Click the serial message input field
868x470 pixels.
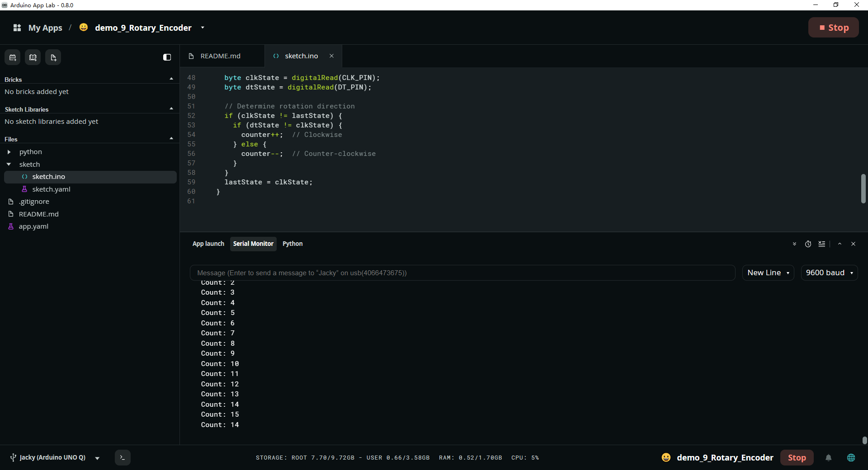[462, 273]
